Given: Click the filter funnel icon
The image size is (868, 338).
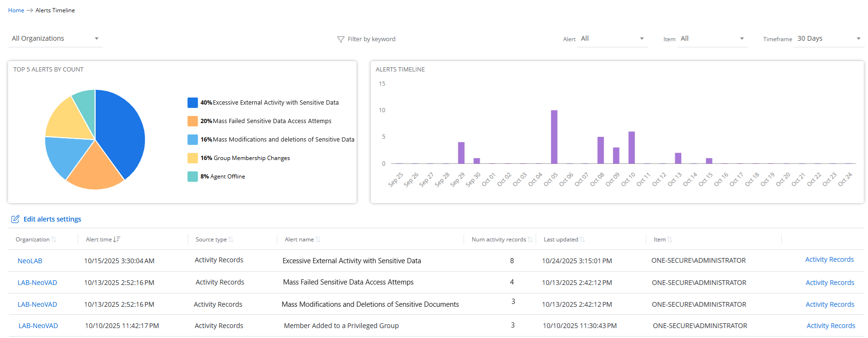Looking at the screenshot, I should coord(340,39).
